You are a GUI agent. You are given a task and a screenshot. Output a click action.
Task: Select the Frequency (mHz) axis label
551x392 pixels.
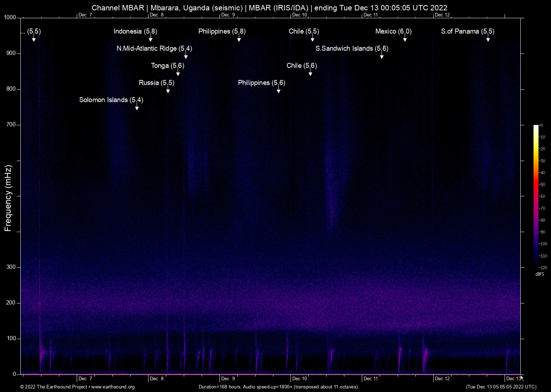tap(8, 198)
